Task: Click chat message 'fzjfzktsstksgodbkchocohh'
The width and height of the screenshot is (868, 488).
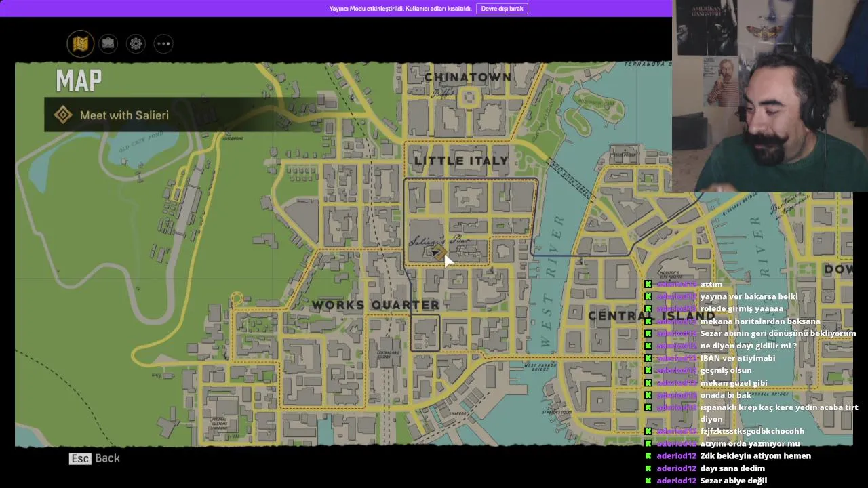Action: pyautogui.click(x=752, y=431)
